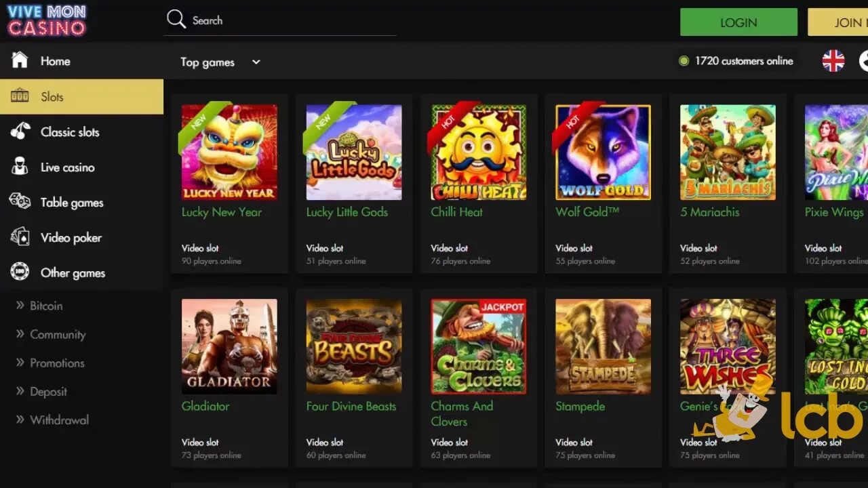Open Video poker from sidebar
This screenshot has height=488, width=868.
pos(81,237)
